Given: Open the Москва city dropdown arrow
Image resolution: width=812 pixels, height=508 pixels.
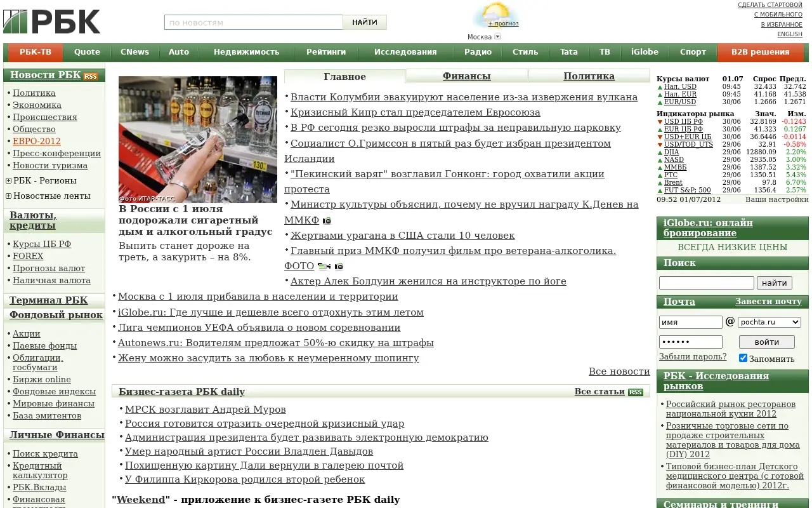Looking at the screenshot, I should tap(497, 37).
